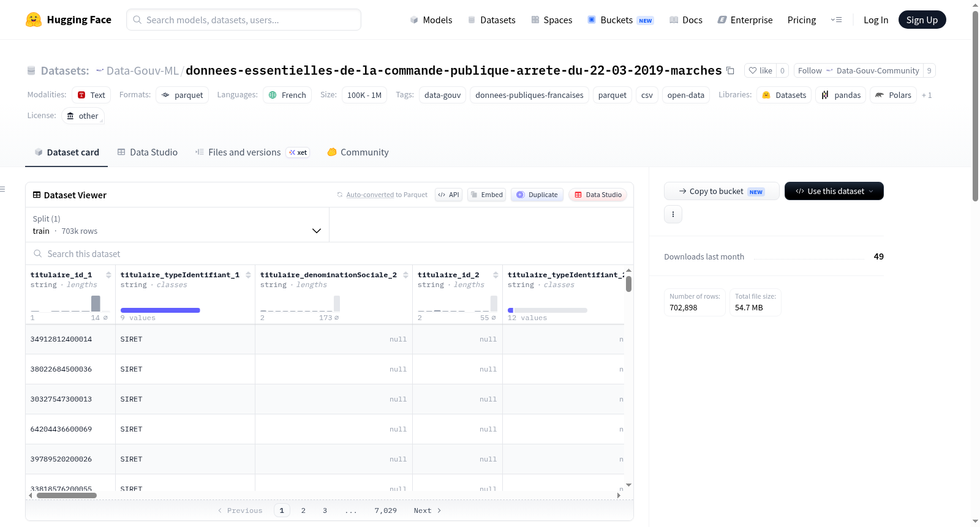Click the titulaire_id_1 lengths histogram
The width and height of the screenshot is (980, 527).
click(x=69, y=304)
